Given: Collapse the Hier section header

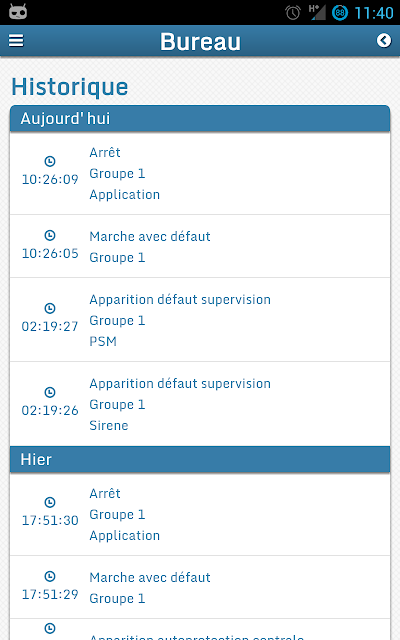Looking at the screenshot, I should coord(200,460).
